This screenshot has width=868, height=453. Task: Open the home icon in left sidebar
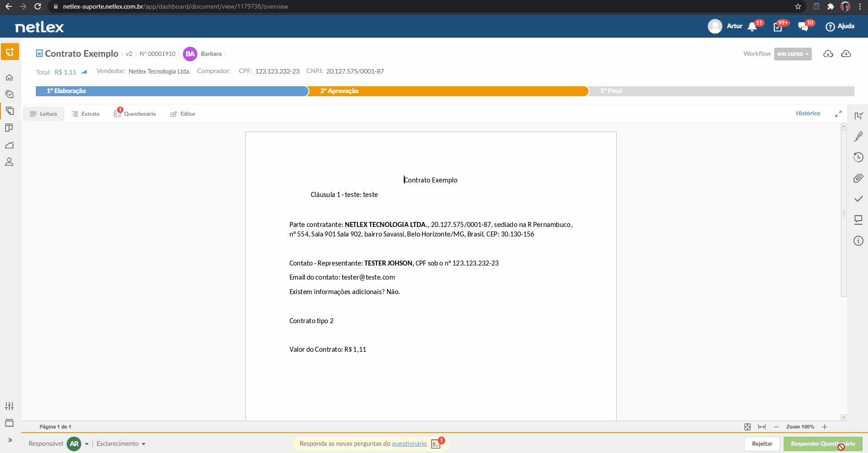pos(9,78)
